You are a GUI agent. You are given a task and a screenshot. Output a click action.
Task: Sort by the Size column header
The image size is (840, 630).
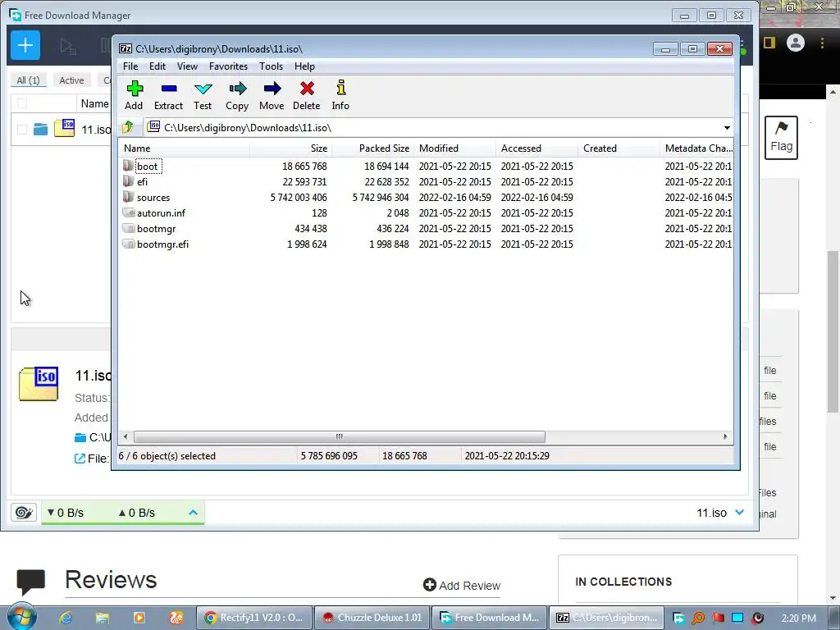[290, 148]
